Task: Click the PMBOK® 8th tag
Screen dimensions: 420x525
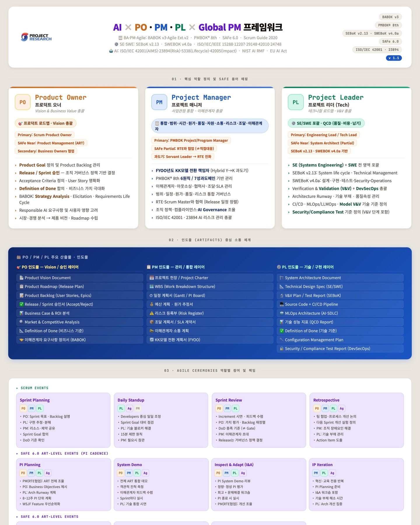Action: [388, 25]
